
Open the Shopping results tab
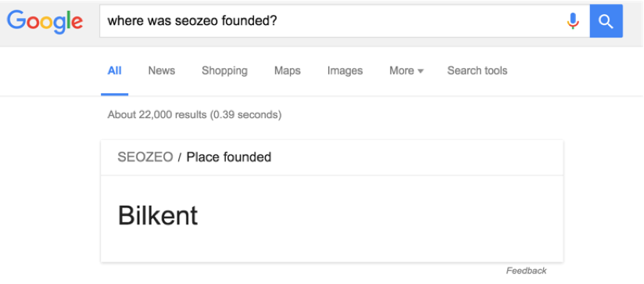pyautogui.click(x=224, y=70)
